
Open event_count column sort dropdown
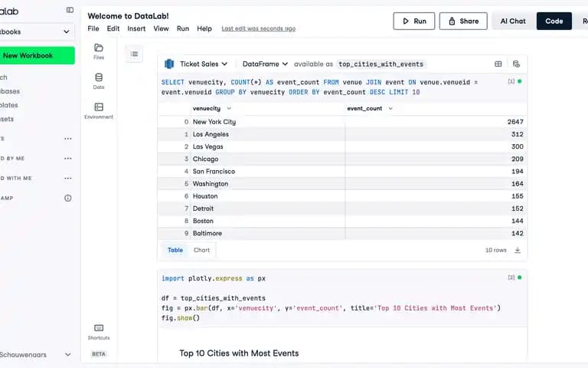click(x=390, y=109)
